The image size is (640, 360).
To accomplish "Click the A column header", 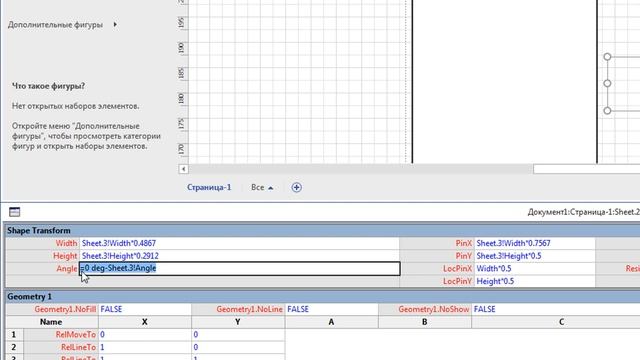I will (331, 322).
